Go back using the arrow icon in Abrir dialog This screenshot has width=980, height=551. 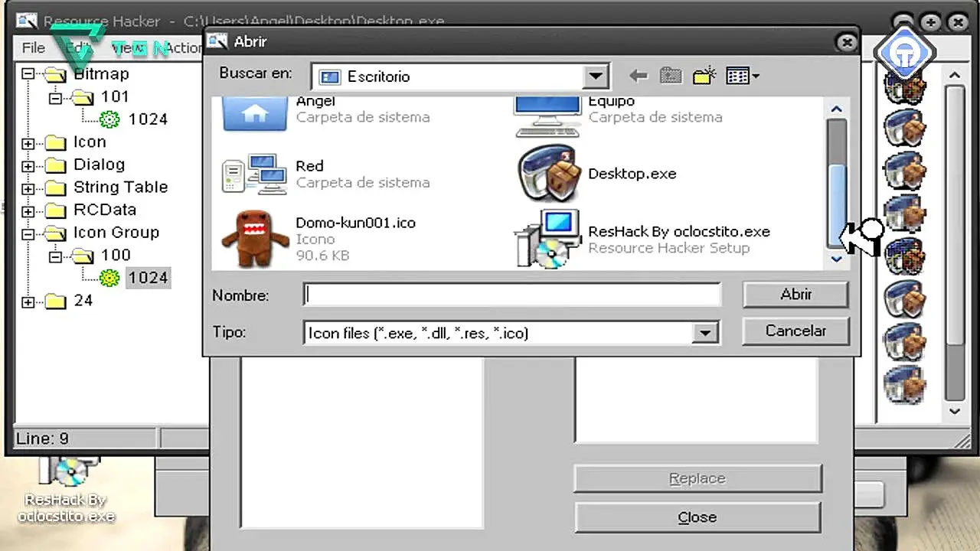pos(638,76)
